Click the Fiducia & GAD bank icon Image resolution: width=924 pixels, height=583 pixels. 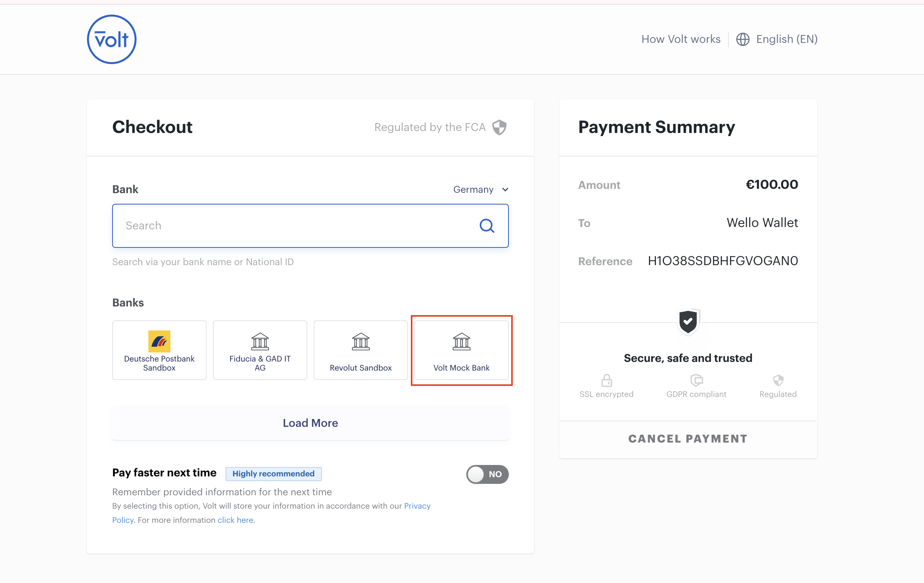pyautogui.click(x=260, y=341)
